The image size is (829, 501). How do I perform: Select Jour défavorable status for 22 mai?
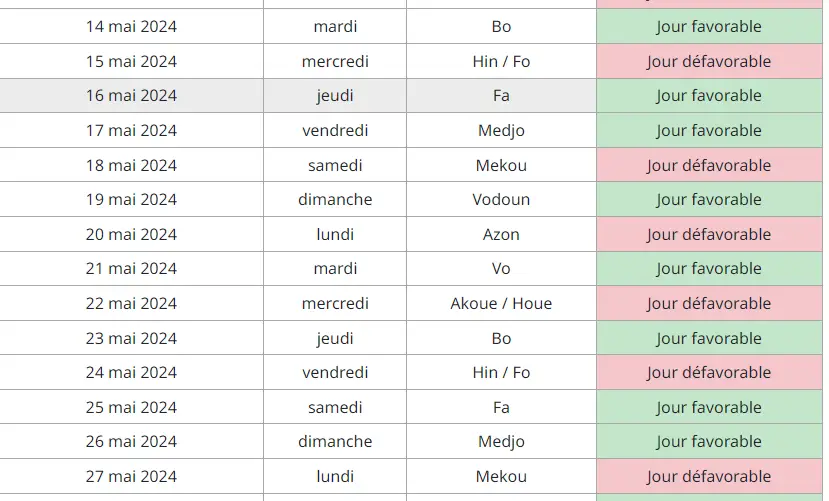click(708, 304)
